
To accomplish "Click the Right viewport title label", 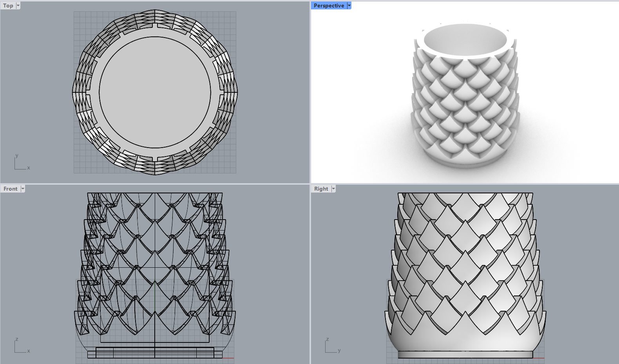I will pos(321,189).
